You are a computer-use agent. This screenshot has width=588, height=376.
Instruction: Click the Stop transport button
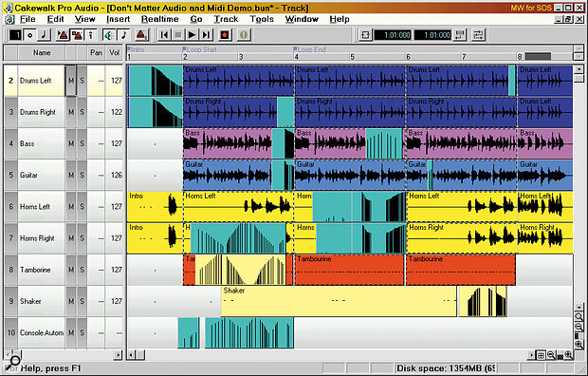click(178, 35)
